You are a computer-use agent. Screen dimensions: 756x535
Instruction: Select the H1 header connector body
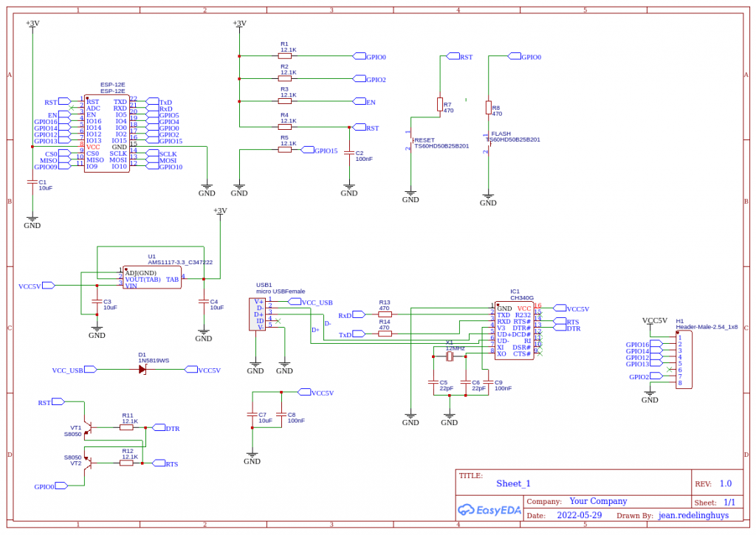pyautogui.click(x=684, y=360)
